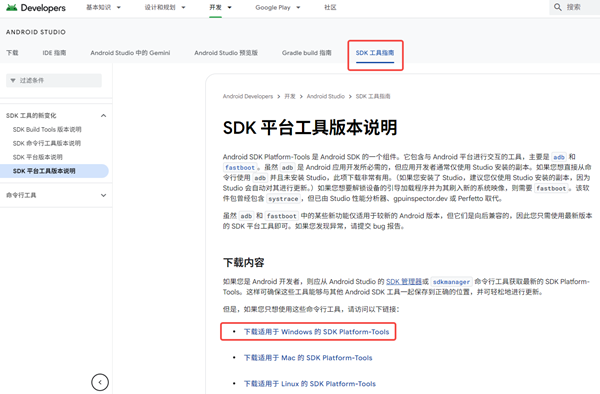Viewport: 600px width, 394px height.
Task: Open the Gradle build 指南 tab
Action: tap(307, 53)
